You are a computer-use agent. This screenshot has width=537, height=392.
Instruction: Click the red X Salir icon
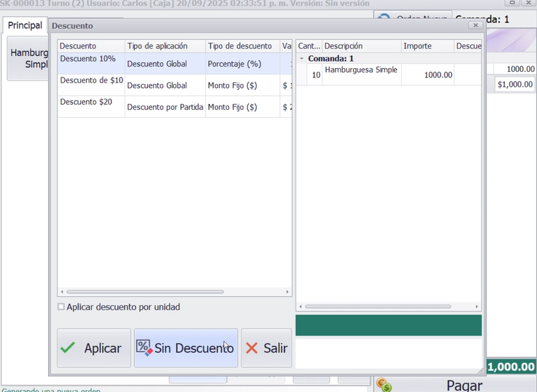[251, 348]
